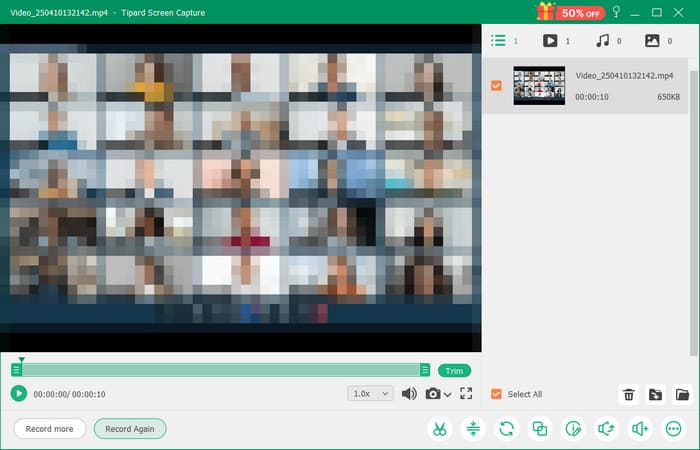
Task: Switch to the video recordings tab
Action: click(550, 41)
